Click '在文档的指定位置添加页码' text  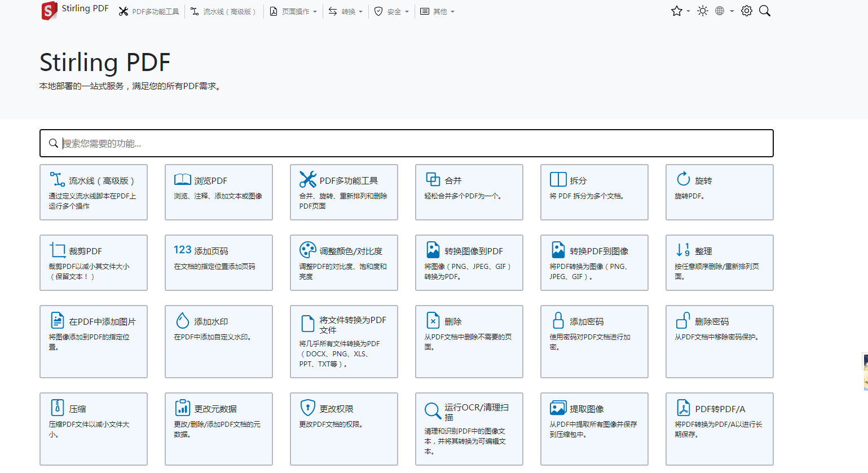[x=214, y=267]
